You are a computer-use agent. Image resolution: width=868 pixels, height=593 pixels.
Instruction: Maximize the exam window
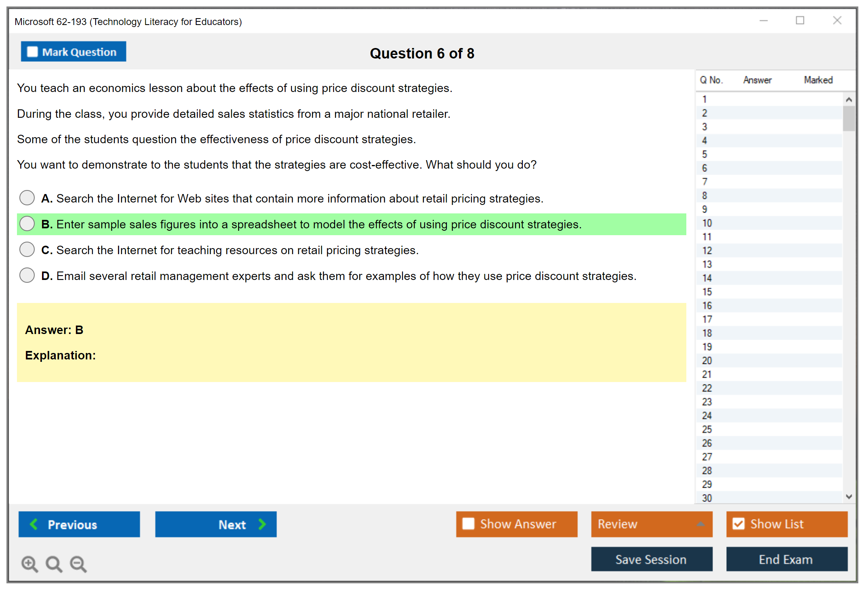(x=800, y=21)
